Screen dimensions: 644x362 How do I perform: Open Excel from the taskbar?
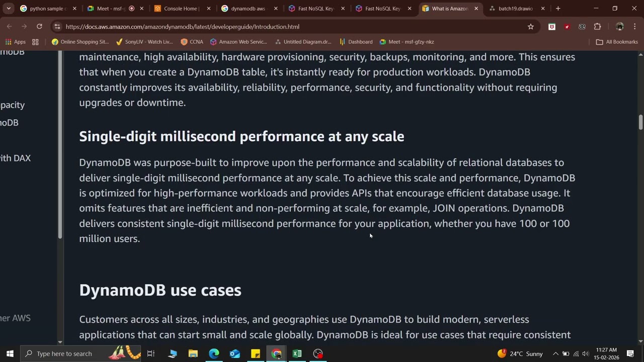[297, 353]
